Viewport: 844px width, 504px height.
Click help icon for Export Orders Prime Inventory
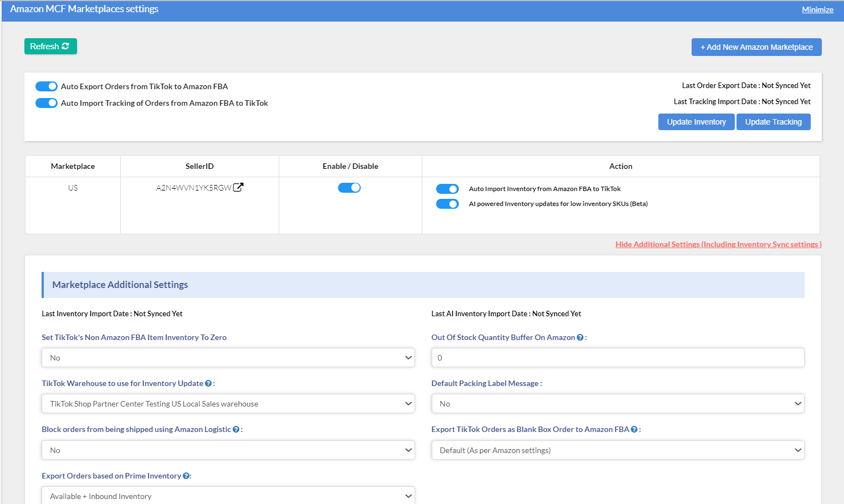pos(186,476)
